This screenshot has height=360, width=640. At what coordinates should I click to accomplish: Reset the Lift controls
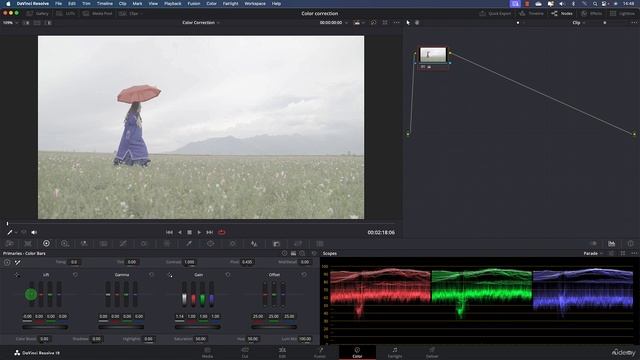[76, 275]
